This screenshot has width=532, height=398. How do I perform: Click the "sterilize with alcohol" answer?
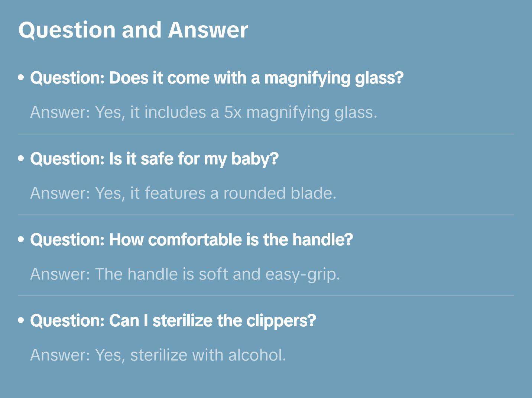158,355
